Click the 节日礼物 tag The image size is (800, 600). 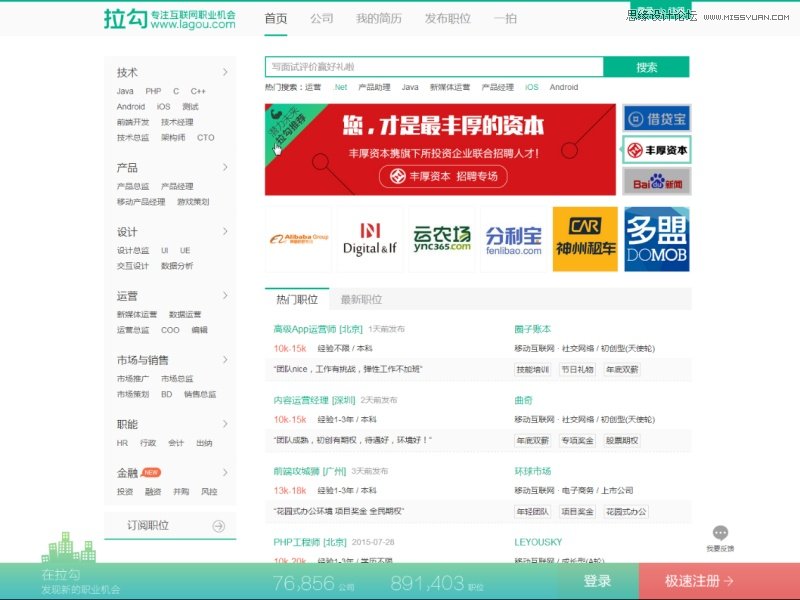[x=577, y=369]
